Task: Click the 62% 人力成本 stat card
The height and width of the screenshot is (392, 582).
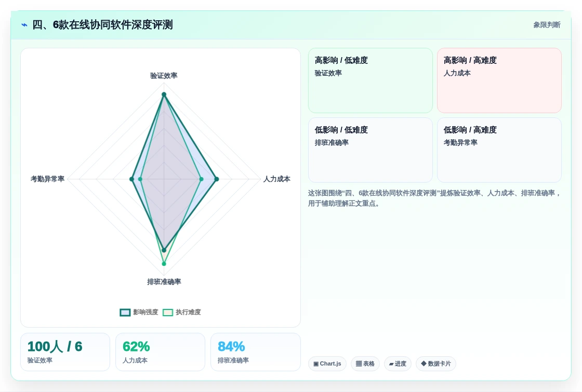Action: (161, 352)
